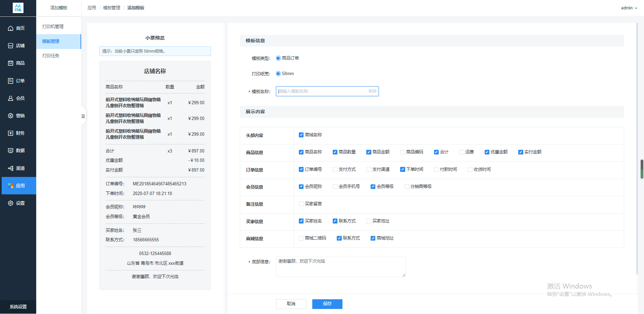
Task: Uncheck the 订单编号 checkbox
Action: [301, 170]
